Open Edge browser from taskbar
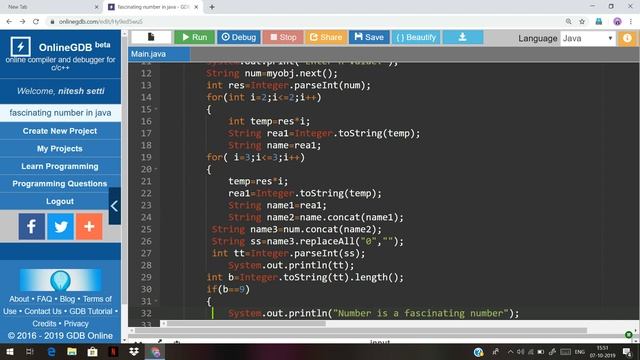The height and width of the screenshot is (360, 640). (x=51, y=352)
